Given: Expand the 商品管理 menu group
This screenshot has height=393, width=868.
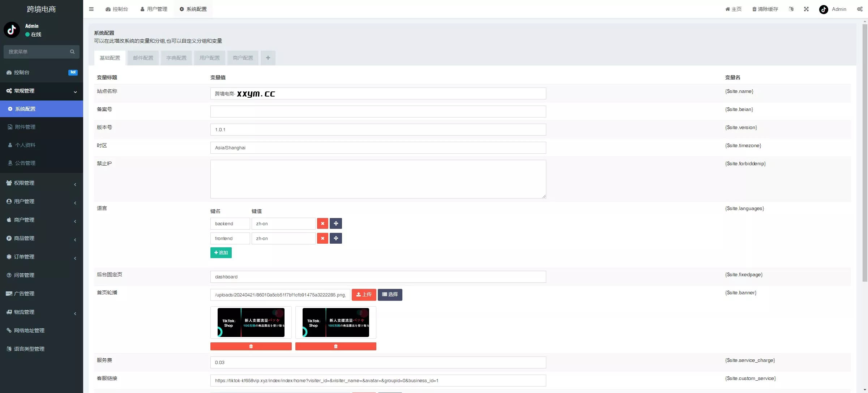Looking at the screenshot, I should (42, 238).
